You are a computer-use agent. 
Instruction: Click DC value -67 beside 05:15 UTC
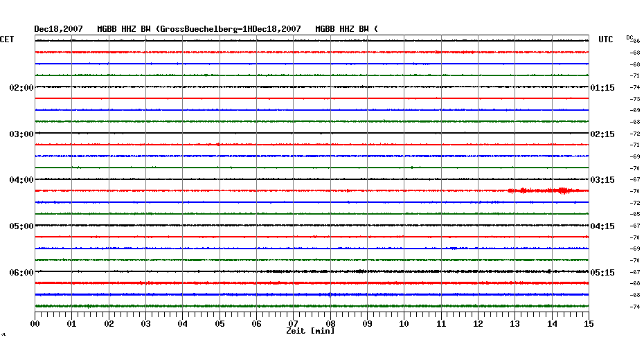(x=635, y=272)
